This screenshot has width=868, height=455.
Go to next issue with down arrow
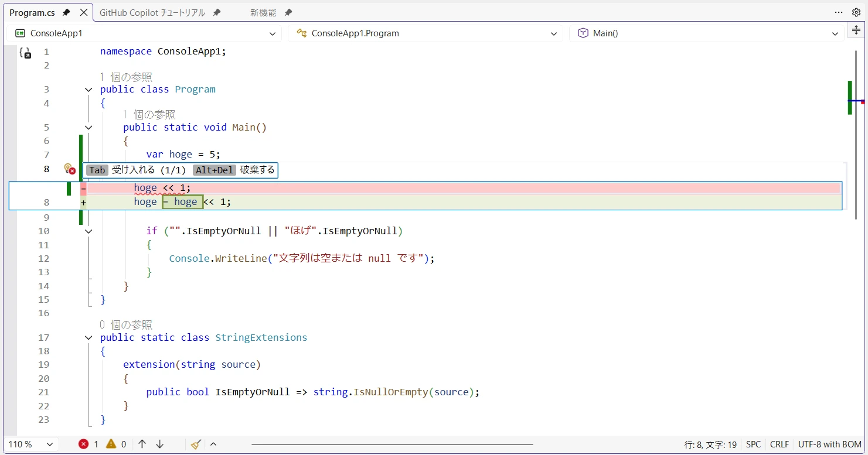[159, 444]
